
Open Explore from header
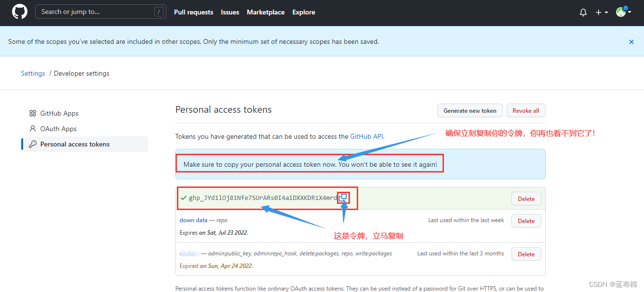pos(304,12)
